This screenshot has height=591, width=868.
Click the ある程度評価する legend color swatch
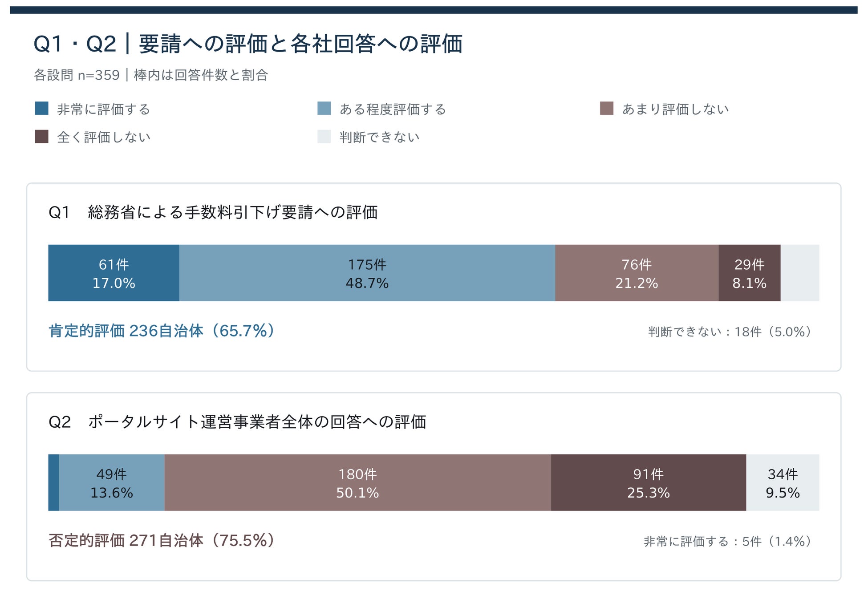(324, 109)
